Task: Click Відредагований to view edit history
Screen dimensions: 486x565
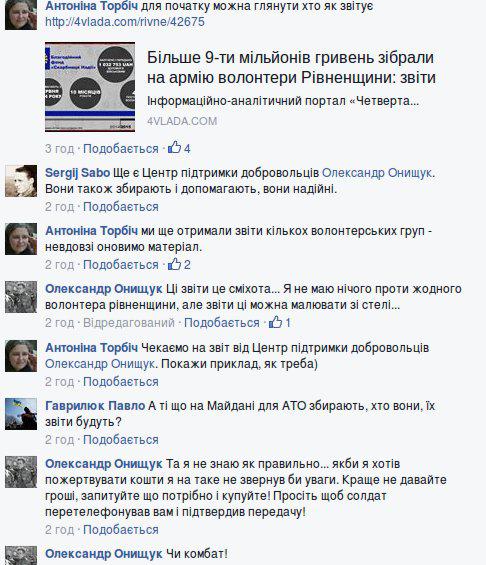Action: 129,323
